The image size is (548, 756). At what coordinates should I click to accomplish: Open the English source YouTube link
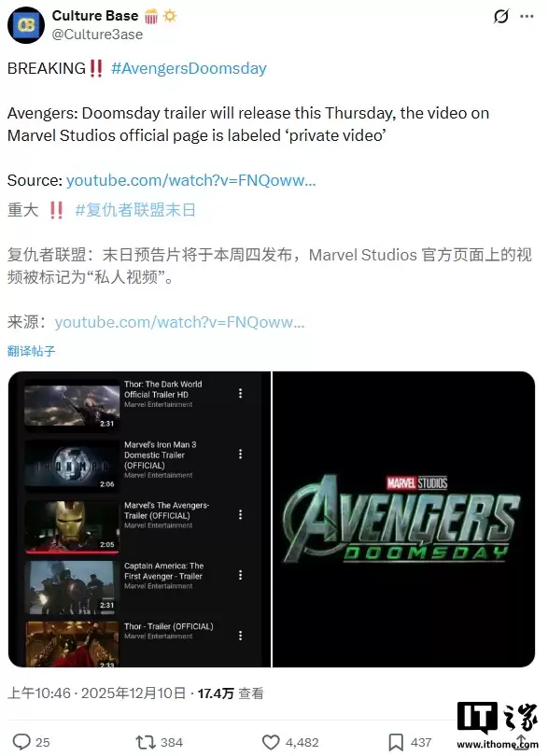191,180
